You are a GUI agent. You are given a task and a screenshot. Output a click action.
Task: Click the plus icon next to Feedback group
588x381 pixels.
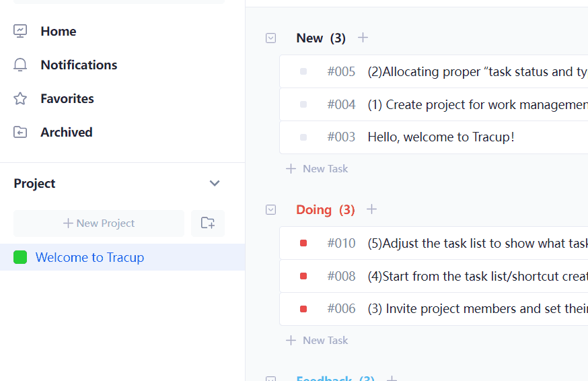391,379
